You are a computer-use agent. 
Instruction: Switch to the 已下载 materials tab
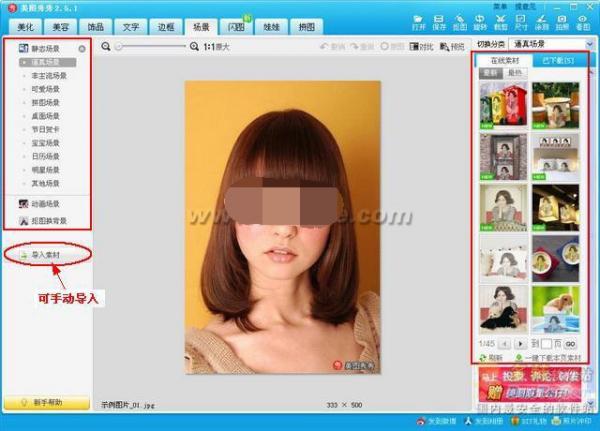coord(556,62)
